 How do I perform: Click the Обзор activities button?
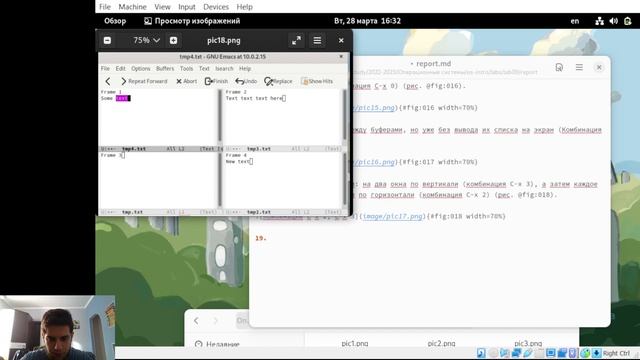(115, 21)
